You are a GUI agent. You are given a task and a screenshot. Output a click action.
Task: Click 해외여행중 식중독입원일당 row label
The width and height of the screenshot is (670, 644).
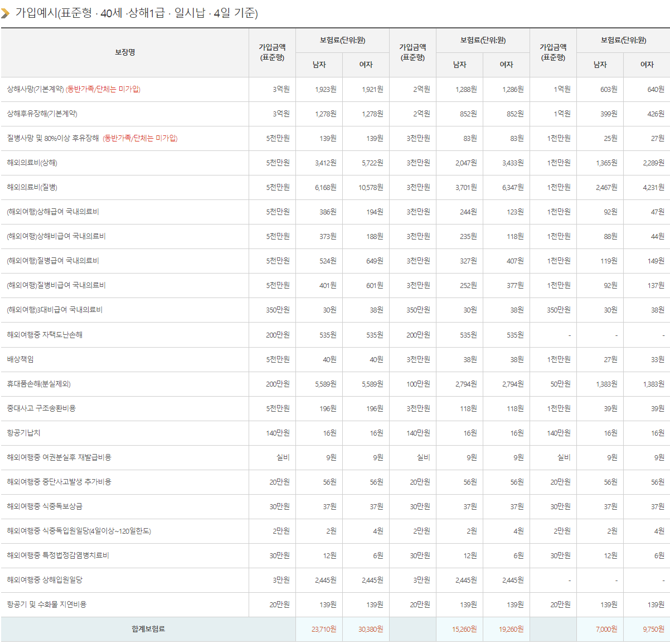[79, 531]
